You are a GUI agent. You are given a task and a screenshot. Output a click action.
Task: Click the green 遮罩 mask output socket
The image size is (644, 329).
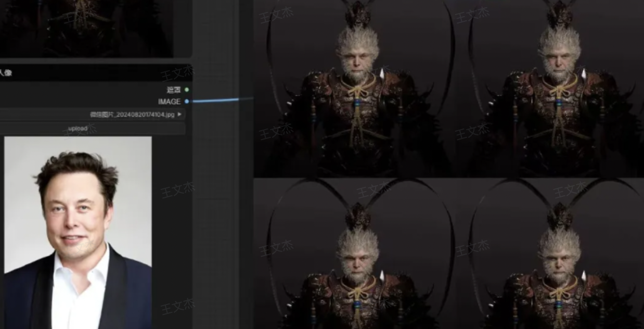click(187, 90)
